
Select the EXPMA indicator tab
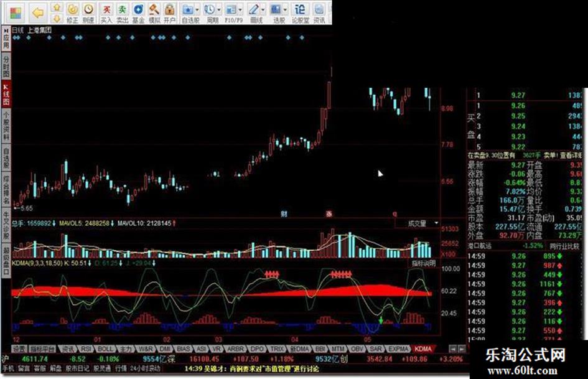pos(398,349)
